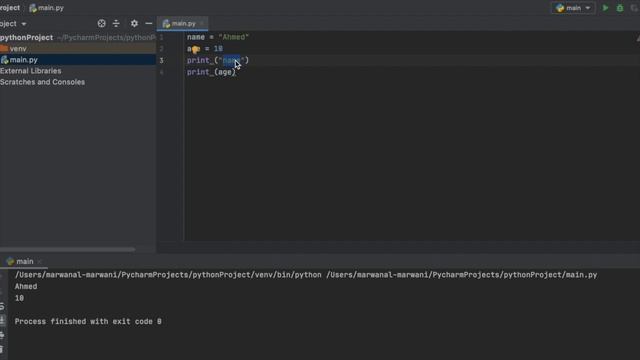Viewport: 640px width, 360px height.
Task: Click the Python icon in run configuration box
Action: [560, 8]
